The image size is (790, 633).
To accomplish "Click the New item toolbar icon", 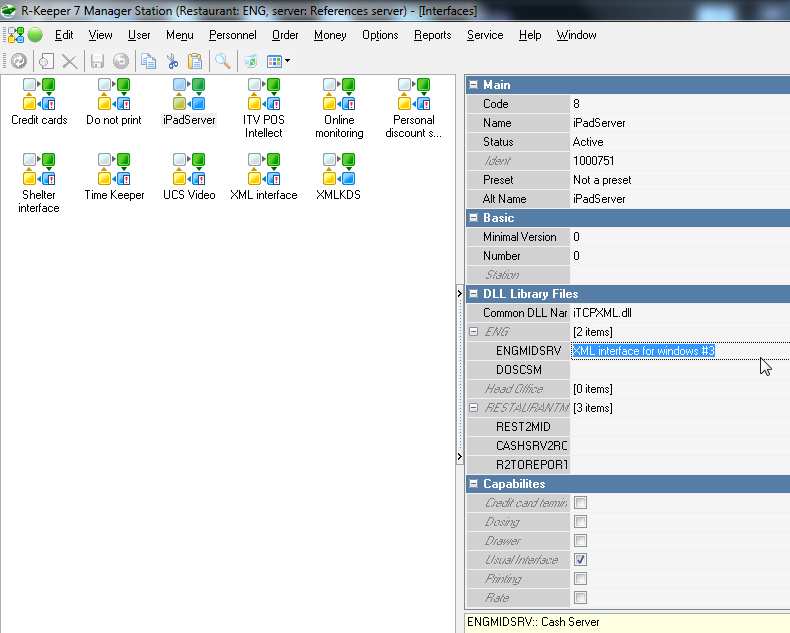I will 46,61.
